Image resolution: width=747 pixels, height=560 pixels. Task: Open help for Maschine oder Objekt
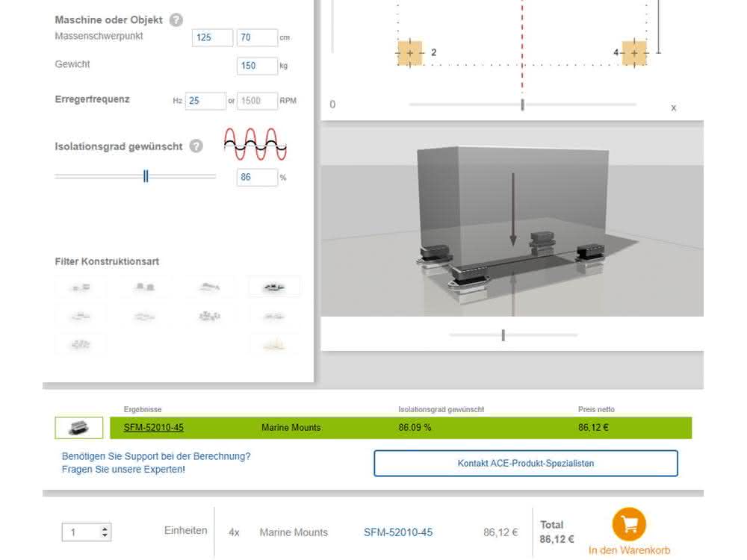(x=176, y=20)
